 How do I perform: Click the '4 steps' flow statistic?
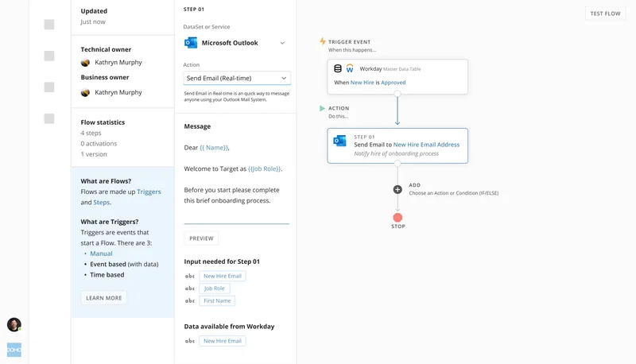[x=91, y=133]
